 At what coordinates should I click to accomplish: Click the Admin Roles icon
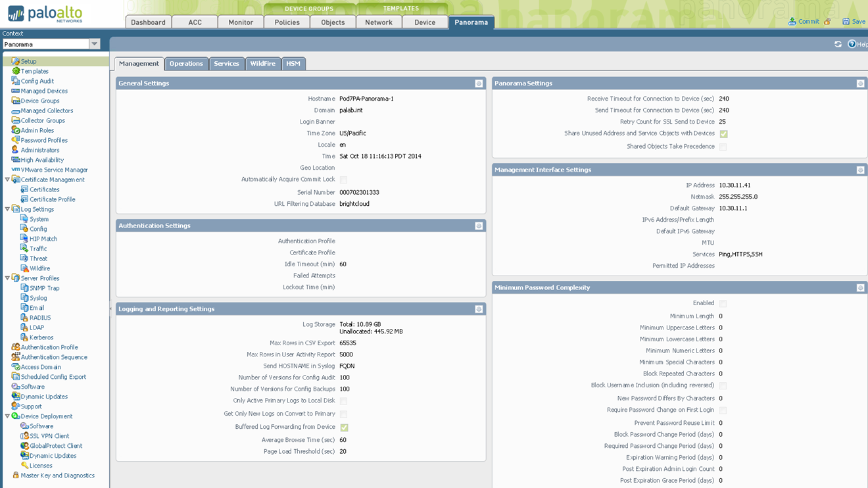[x=15, y=130]
